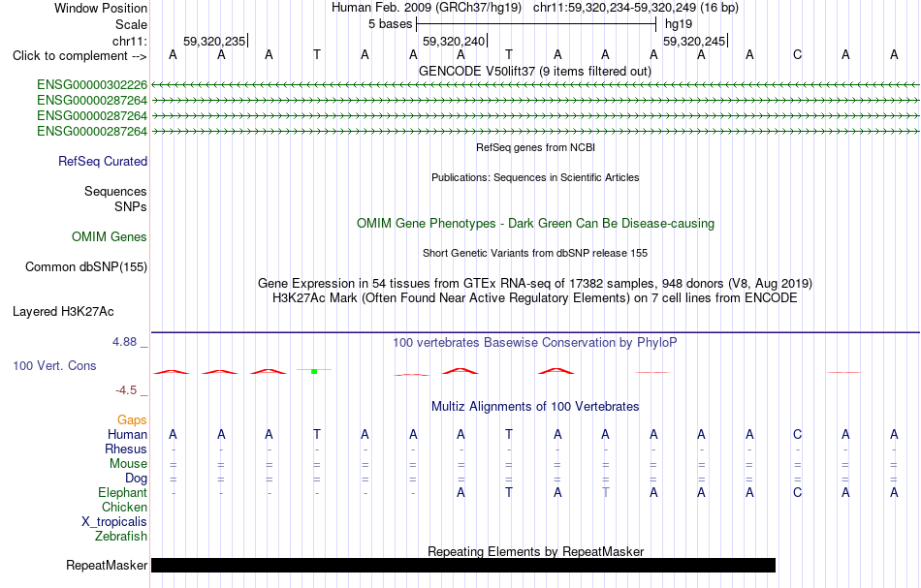Click the Layered H3K27Ac track label
Screen dimensions: 921x588
click(63, 312)
